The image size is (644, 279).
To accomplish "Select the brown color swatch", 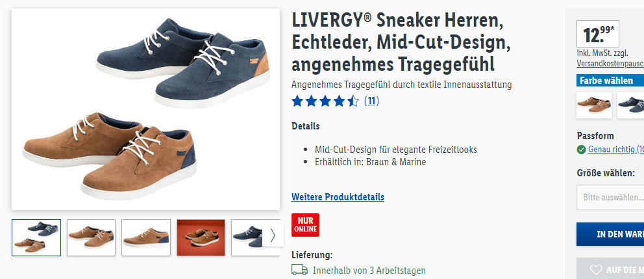I will pyautogui.click(x=594, y=105).
